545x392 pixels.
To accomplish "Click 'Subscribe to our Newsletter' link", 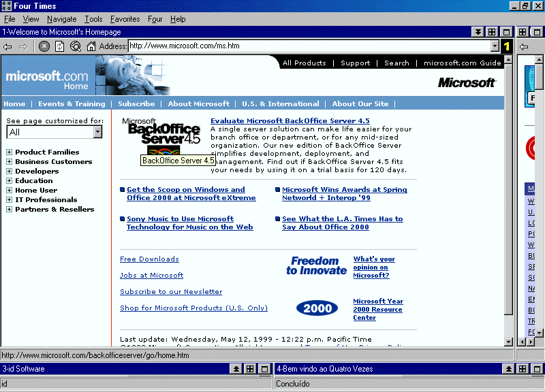I will pyautogui.click(x=171, y=292).
